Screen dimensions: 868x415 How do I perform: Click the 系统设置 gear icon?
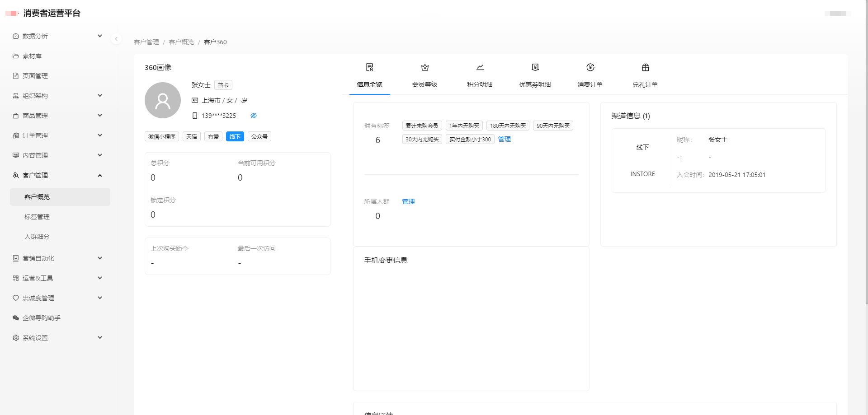point(16,338)
